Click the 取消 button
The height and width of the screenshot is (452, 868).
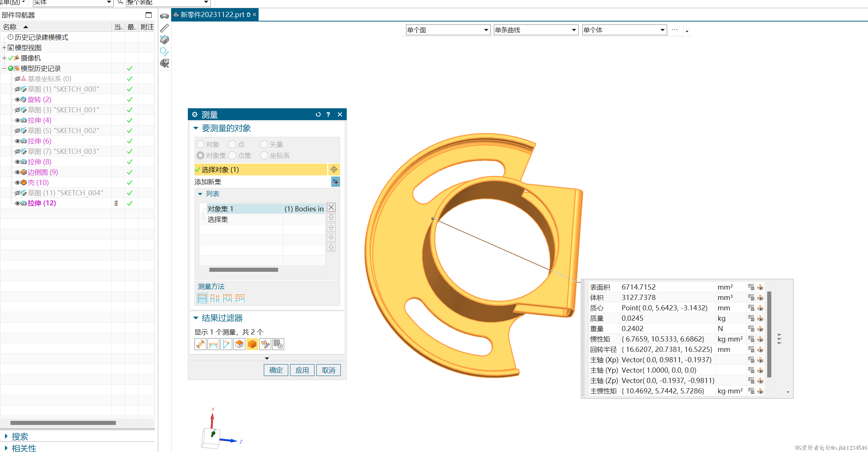[328, 370]
